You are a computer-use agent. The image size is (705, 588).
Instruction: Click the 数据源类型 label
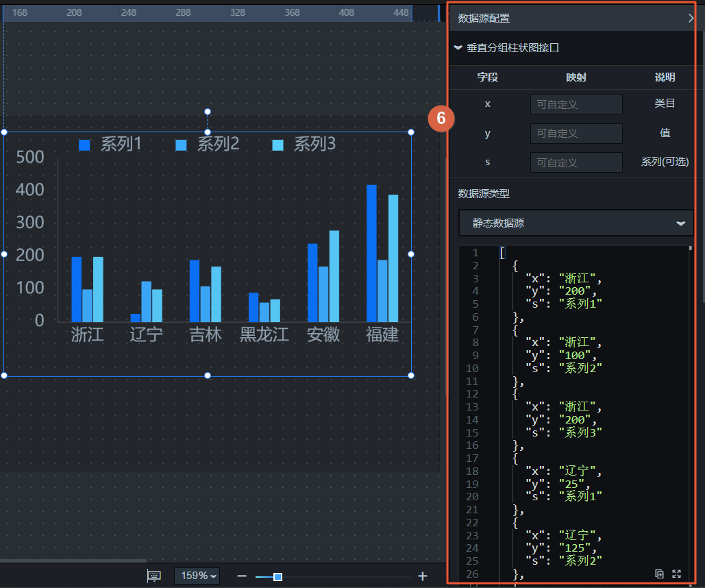click(484, 194)
